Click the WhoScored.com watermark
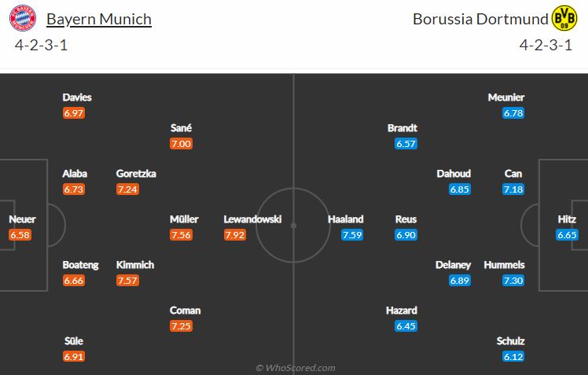The width and height of the screenshot is (588, 375). tap(295, 368)
